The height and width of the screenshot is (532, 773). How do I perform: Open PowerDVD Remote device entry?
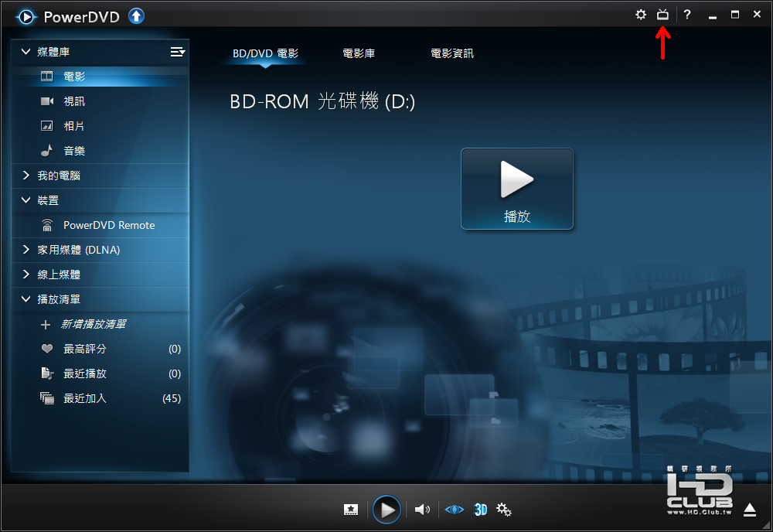pyautogui.click(x=100, y=225)
